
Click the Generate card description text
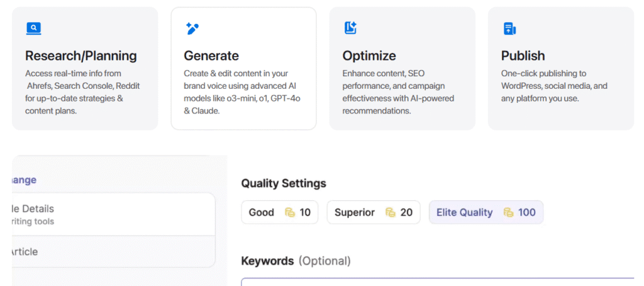243,92
